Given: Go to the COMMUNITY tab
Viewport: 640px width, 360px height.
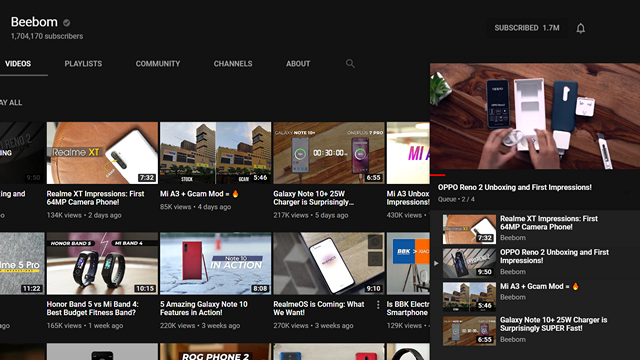Looking at the screenshot, I should click(x=158, y=64).
